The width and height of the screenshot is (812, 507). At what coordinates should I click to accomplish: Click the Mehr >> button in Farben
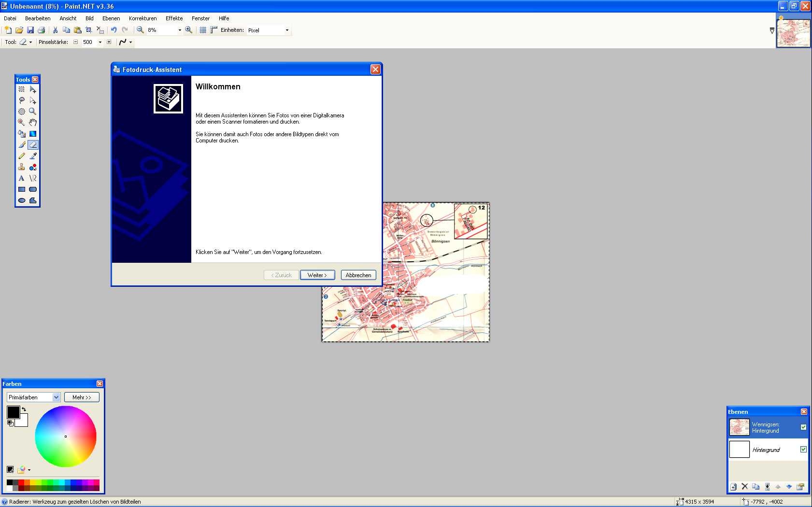tap(82, 397)
